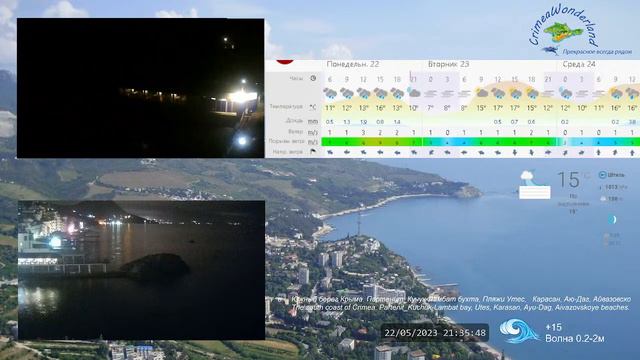The height and width of the screenshot is (360, 640).
Task: Click the blue wave icon beside Волна
Action: point(519,331)
